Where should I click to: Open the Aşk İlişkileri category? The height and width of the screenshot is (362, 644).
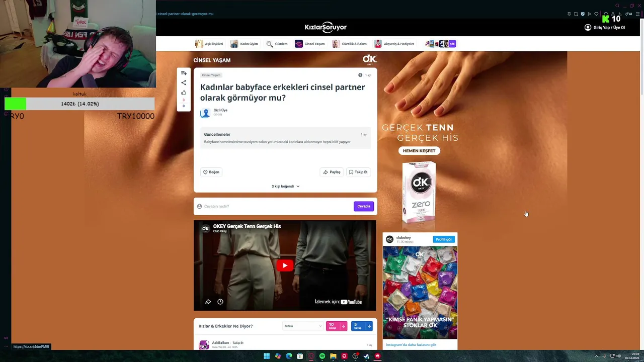click(209, 44)
